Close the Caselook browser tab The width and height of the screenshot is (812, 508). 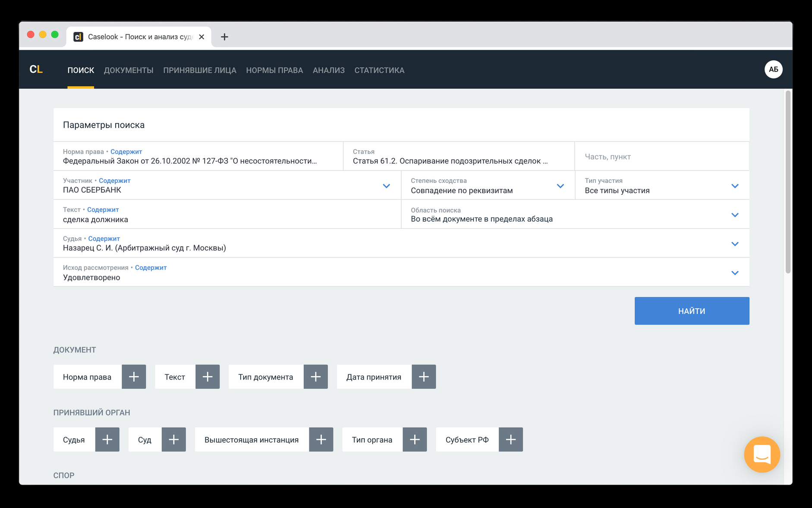click(201, 37)
